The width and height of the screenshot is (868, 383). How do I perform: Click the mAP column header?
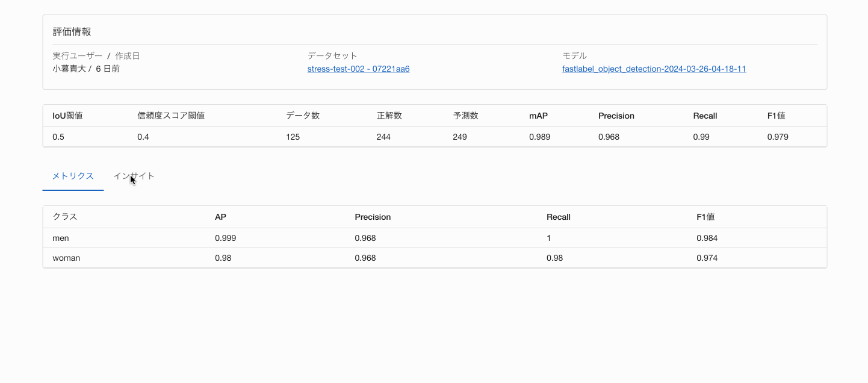click(x=539, y=116)
